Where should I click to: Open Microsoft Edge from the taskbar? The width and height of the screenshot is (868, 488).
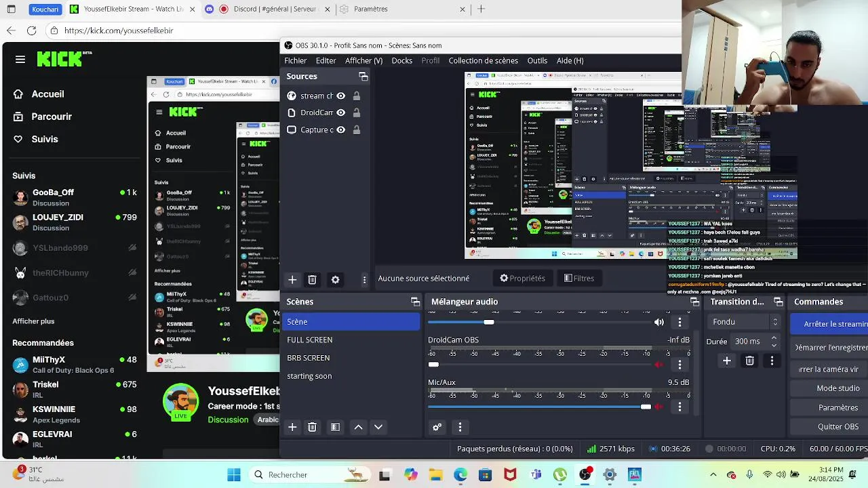(460, 474)
